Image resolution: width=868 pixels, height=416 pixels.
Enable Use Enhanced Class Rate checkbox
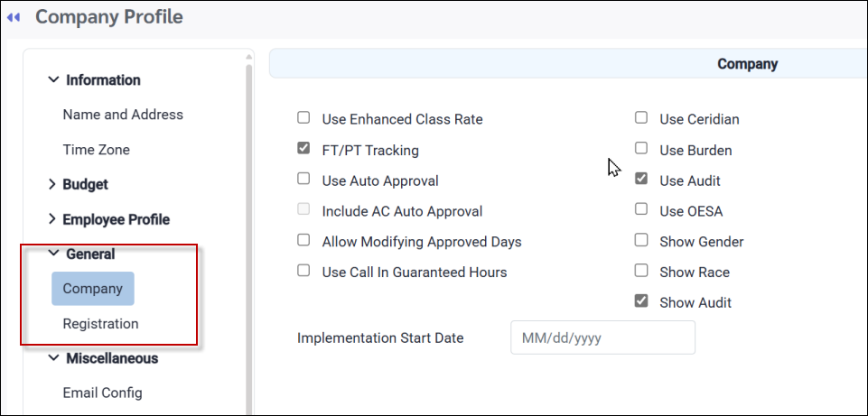[303, 118]
